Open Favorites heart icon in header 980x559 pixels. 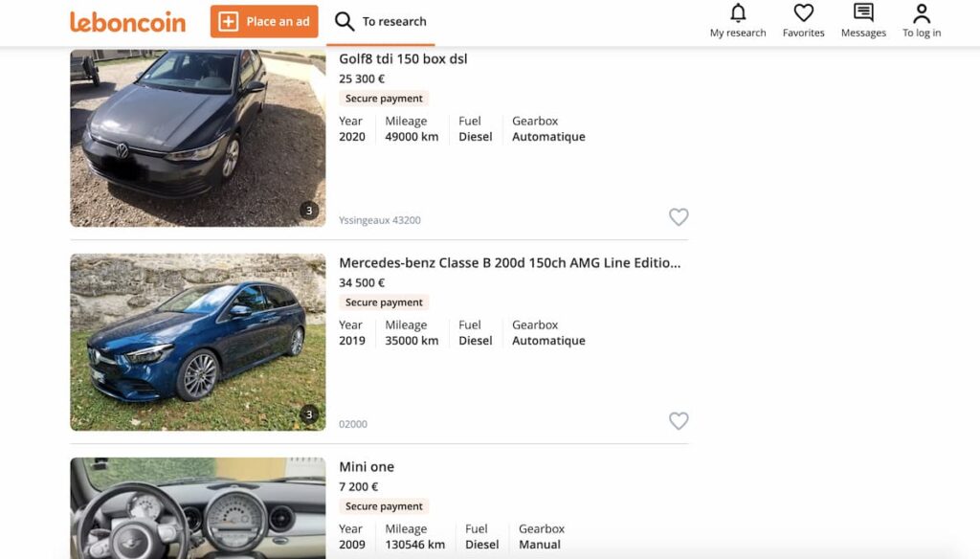(x=803, y=13)
